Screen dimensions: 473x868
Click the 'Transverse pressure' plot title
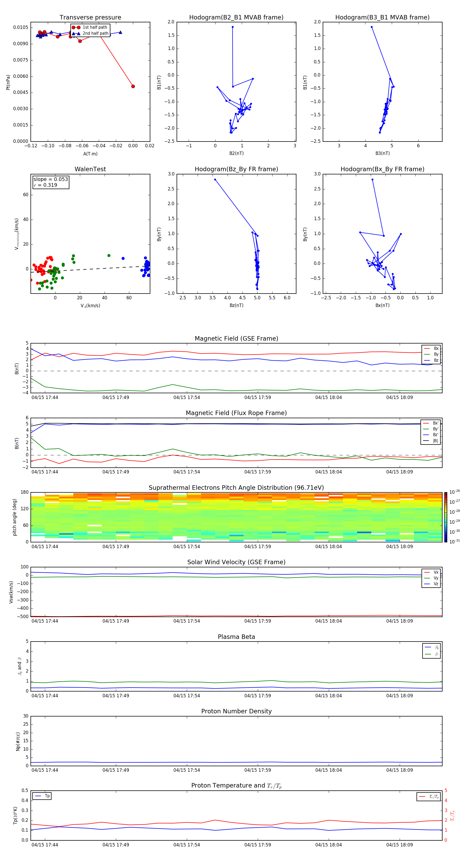90,18
